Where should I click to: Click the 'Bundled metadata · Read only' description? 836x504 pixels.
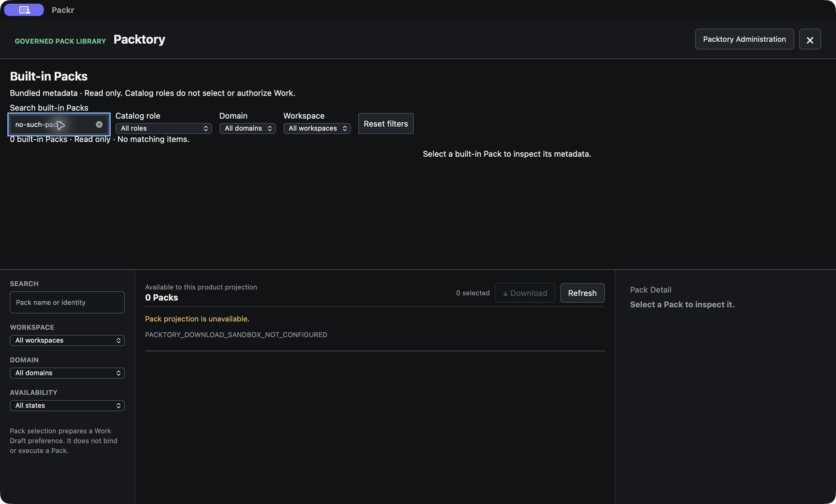click(x=152, y=93)
